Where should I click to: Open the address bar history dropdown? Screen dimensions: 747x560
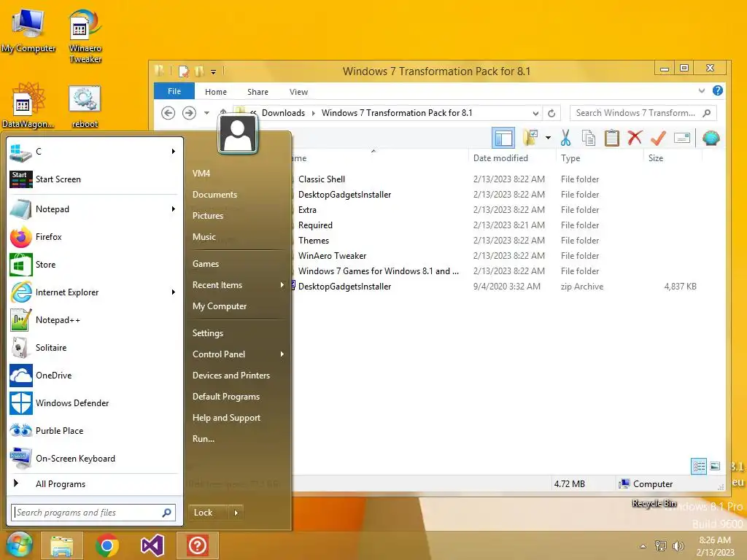[x=535, y=113]
